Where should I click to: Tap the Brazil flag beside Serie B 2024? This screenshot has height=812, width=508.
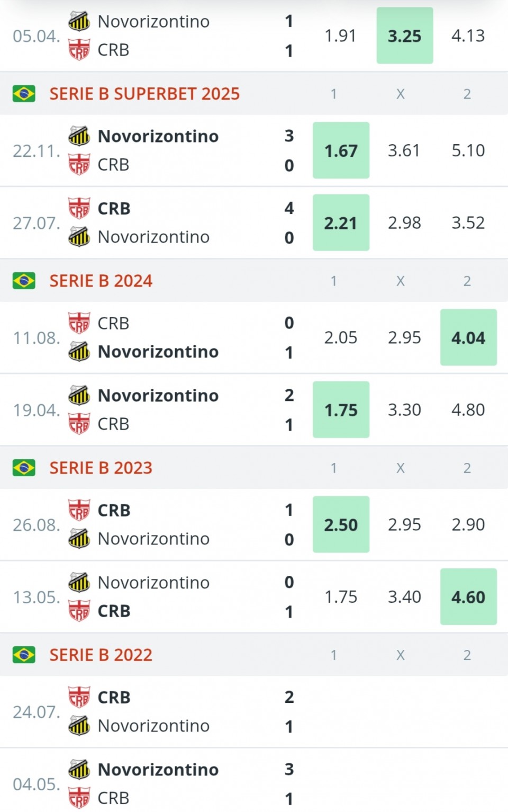coord(24,281)
